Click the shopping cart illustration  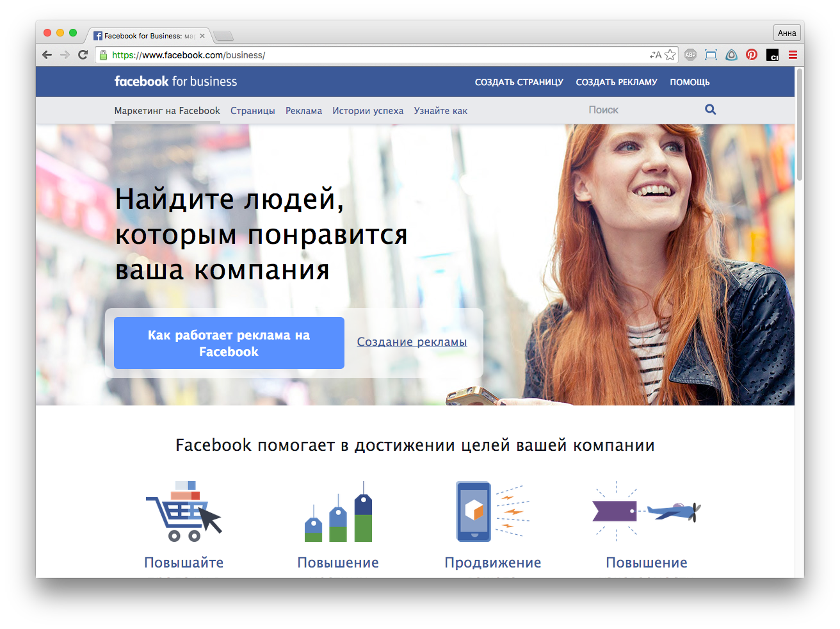point(184,512)
